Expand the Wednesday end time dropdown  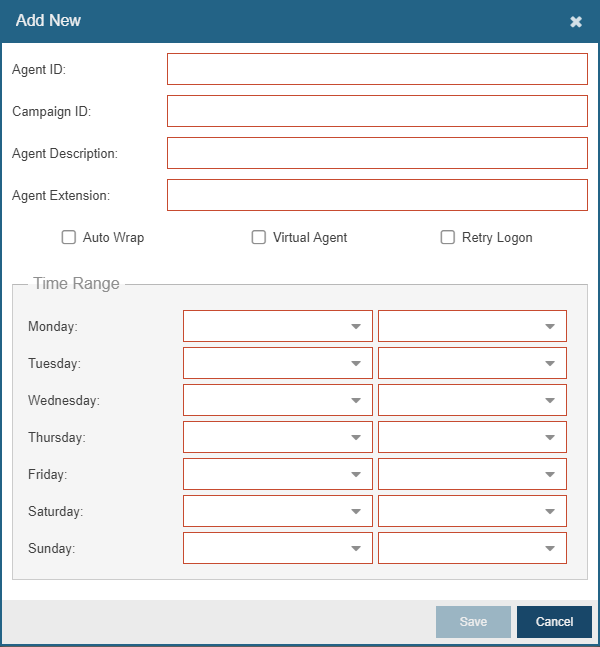472,400
